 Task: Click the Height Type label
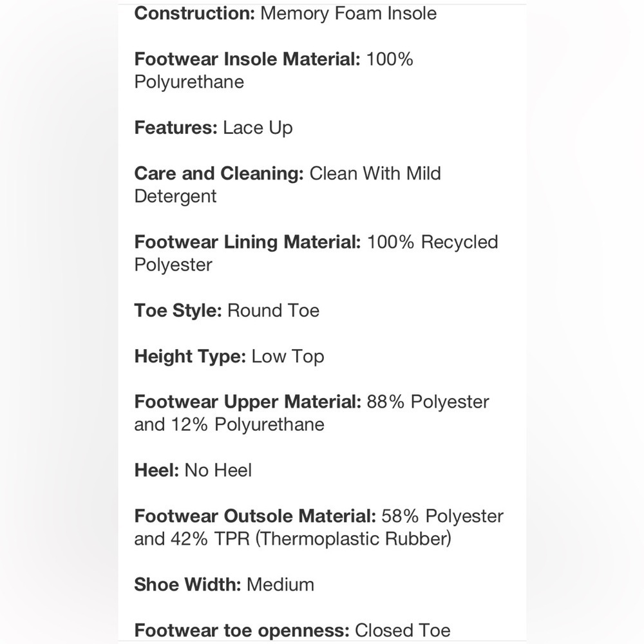190,356
